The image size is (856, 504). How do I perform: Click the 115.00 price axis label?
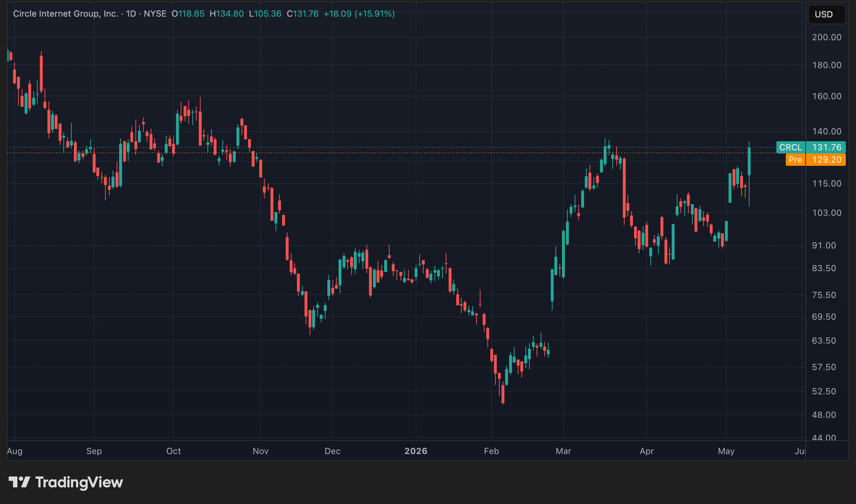(827, 184)
